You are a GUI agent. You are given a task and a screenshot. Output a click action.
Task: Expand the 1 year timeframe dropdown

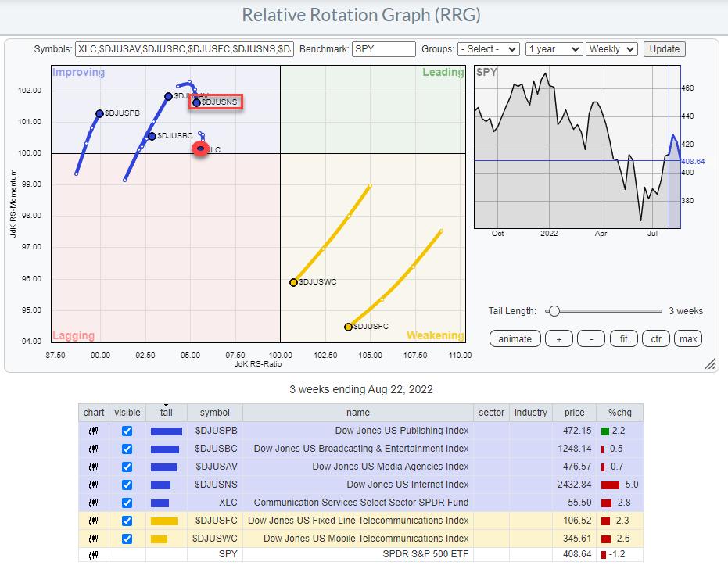pos(554,49)
